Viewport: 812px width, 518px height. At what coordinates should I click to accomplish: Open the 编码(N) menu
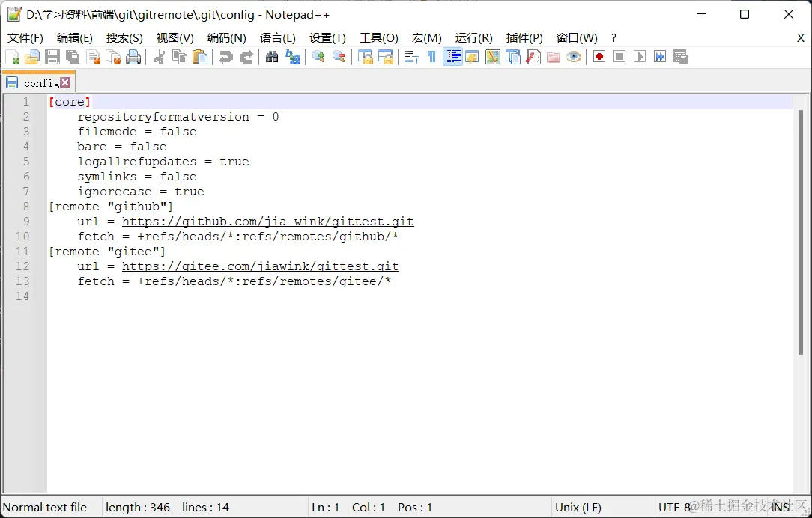tap(226, 38)
